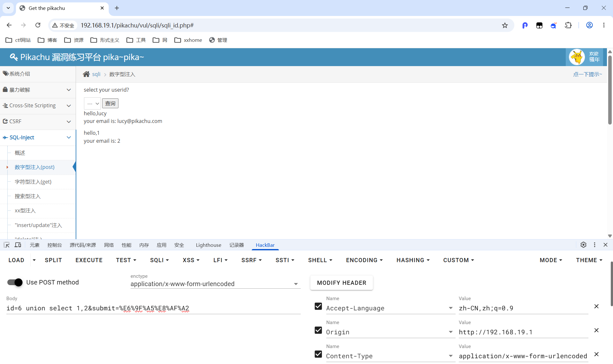The width and height of the screenshot is (613, 364).
Task: Click the EXECUTE button in HackBar
Action: 89,260
